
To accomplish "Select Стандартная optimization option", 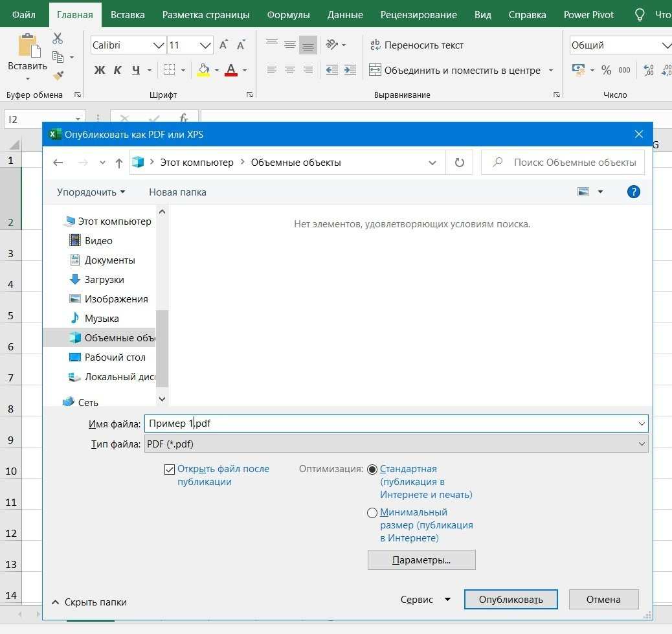I will 372,469.
